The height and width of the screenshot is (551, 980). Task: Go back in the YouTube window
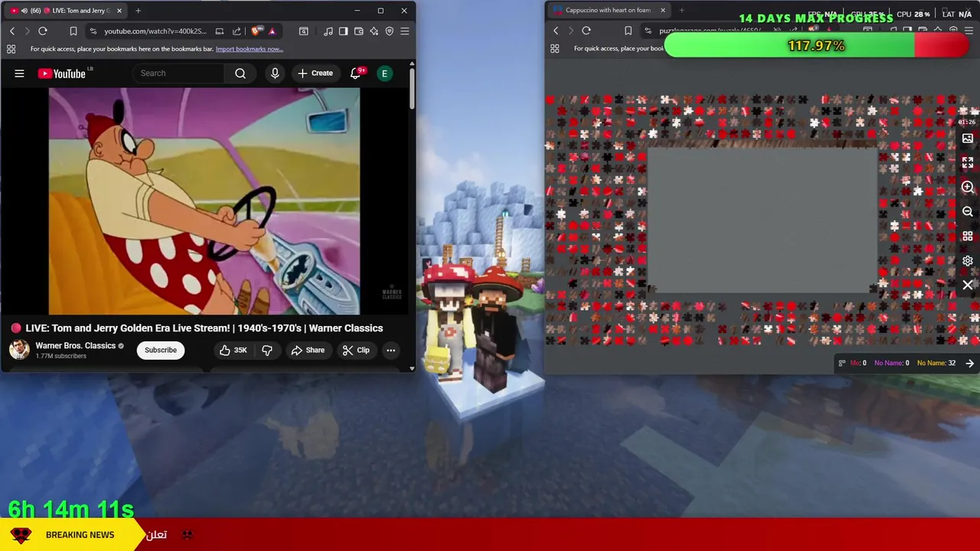point(12,31)
